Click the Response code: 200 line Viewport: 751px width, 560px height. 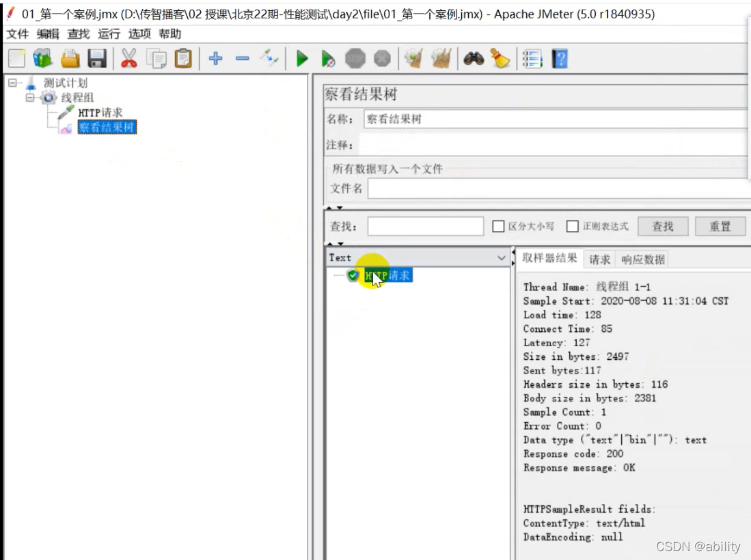coord(573,453)
